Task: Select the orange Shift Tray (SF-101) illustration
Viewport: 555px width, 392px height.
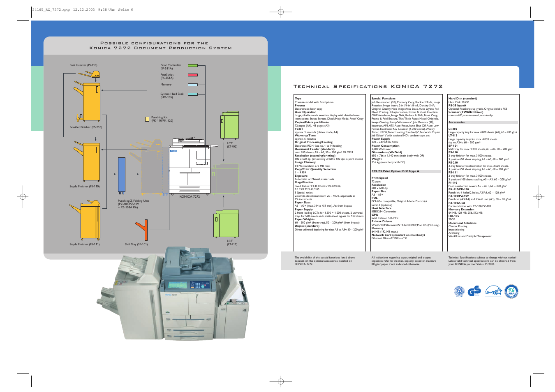Action: tap(142, 230)
